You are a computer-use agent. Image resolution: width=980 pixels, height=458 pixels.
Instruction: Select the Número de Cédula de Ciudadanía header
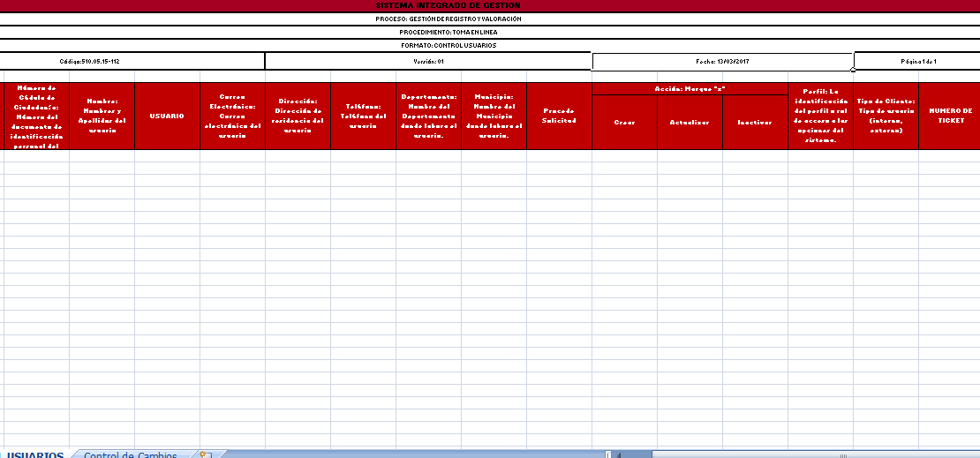pos(37,116)
